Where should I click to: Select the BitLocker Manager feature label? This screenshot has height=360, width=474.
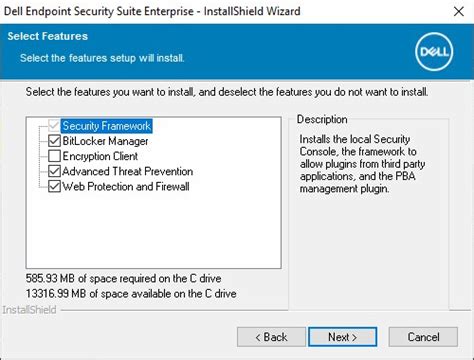(105, 141)
